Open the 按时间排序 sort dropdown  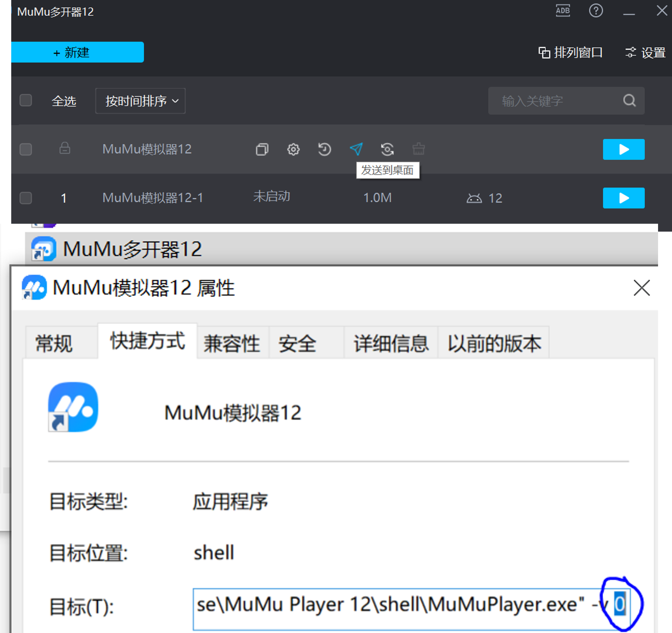140,101
